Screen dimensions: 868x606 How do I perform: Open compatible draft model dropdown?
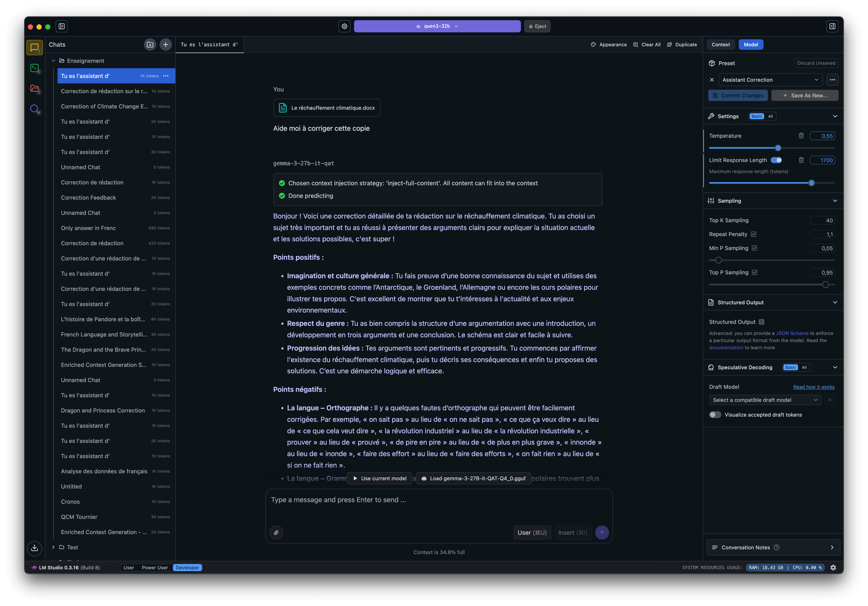(765, 400)
